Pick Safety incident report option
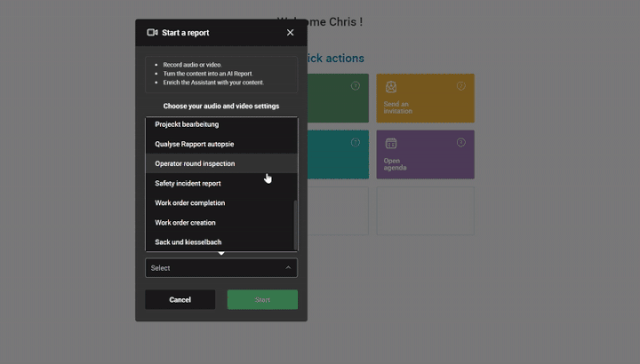Image resolution: width=640 pixels, height=364 pixels. pos(220,184)
